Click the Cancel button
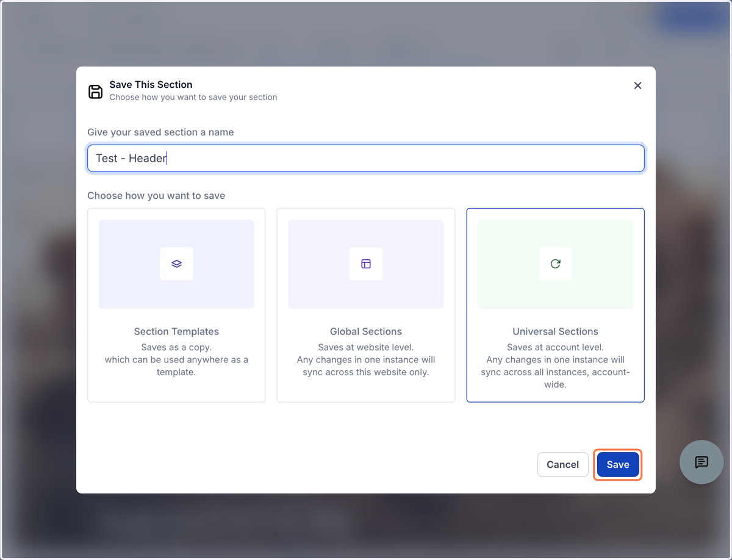732x560 pixels. (x=562, y=465)
